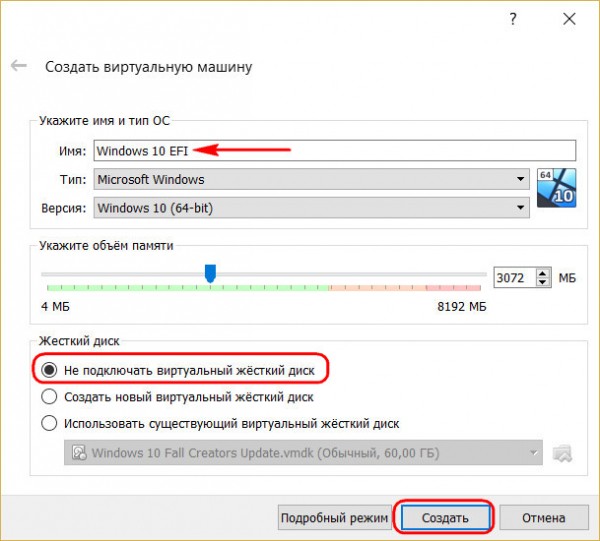This screenshot has height=541, width=600.
Task: Click the browse virtual disk folder icon
Action: point(562,453)
